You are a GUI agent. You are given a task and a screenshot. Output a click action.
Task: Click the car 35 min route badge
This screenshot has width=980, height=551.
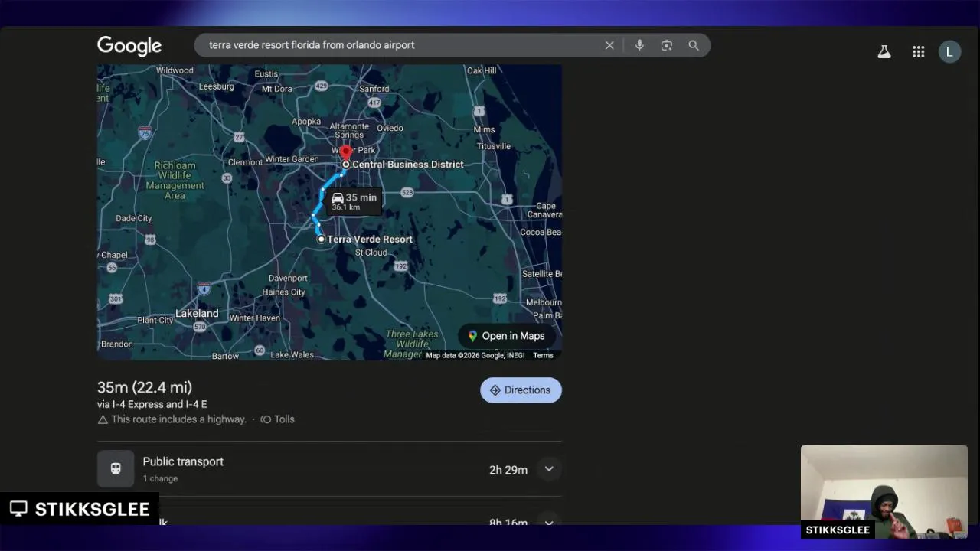point(354,201)
